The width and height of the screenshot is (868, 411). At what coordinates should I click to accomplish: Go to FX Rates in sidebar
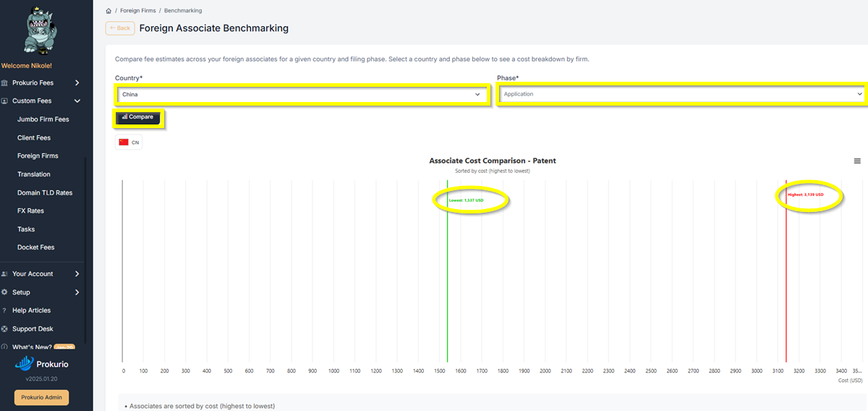click(x=30, y=211)
